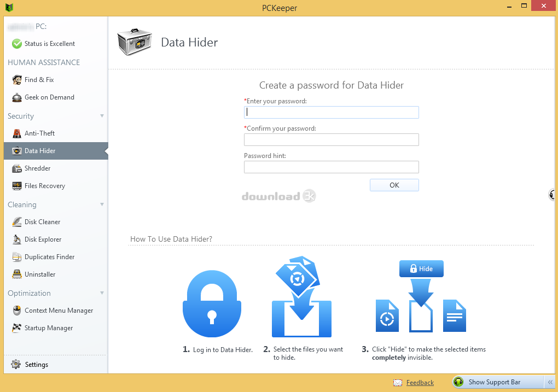Click the Disk Explorer microscope icon
The height and width of the screenshot is (392, 558).
point(17,239)
